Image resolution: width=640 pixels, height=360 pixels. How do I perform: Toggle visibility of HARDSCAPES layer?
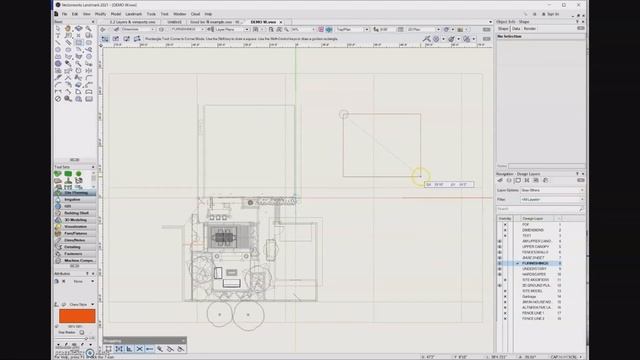click(500, 274)
